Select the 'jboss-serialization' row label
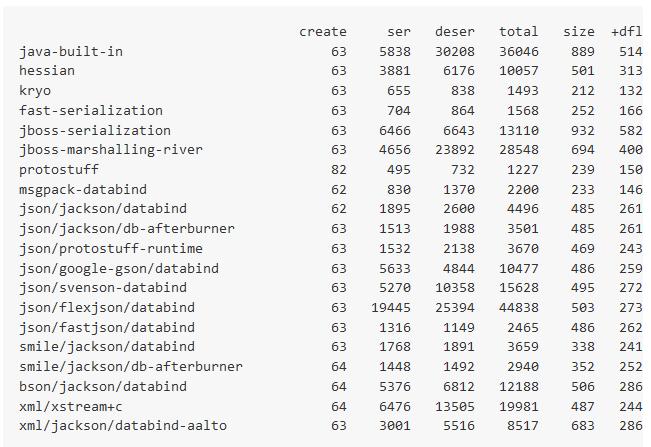 tap(95, 130)
